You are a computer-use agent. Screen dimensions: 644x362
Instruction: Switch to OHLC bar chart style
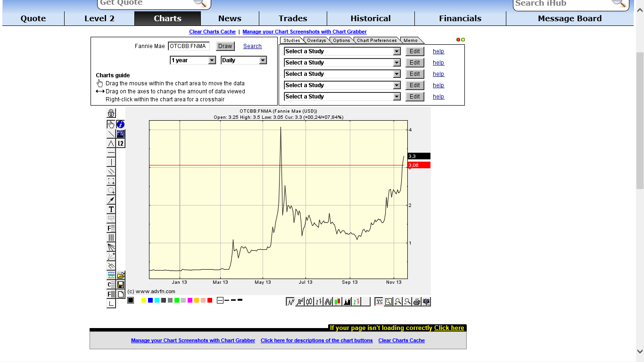(x=319, y=302)
